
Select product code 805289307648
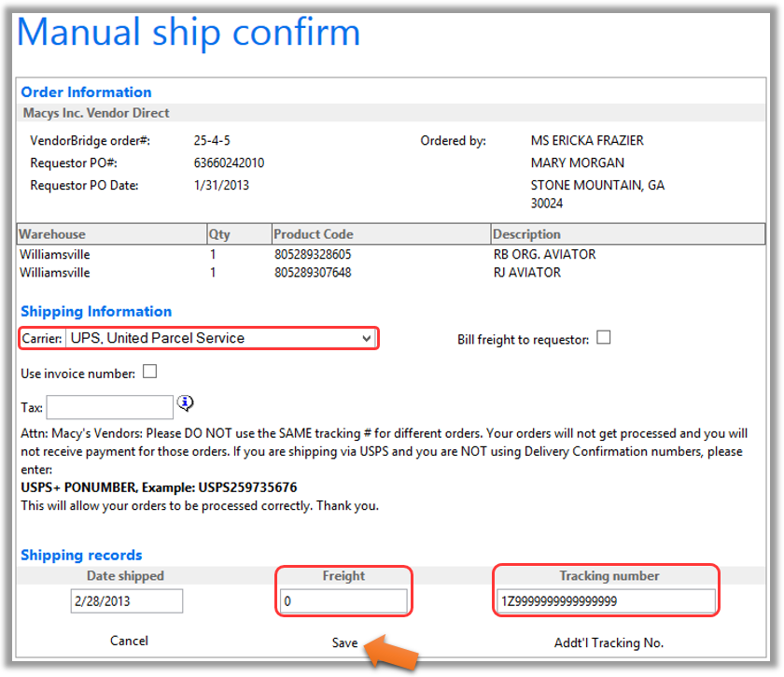pyautogui.click(x=313, y=273)
